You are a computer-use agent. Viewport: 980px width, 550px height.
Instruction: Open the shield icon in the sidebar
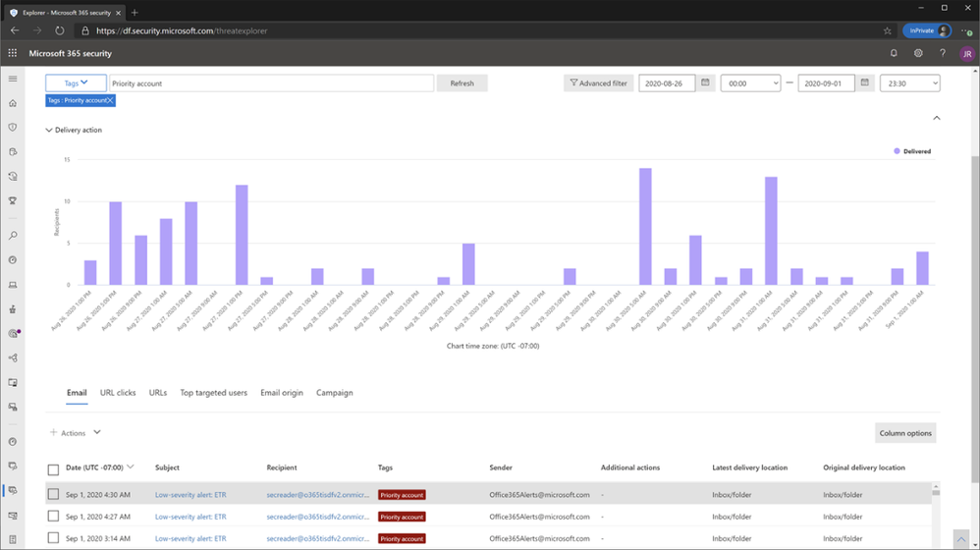[13, 128]
